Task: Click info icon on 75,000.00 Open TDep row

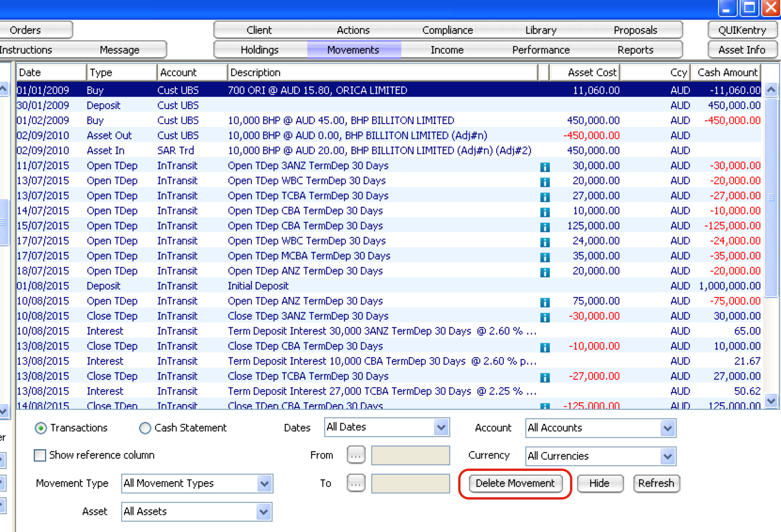Action: pyautogui.click(x=545, y=302)
